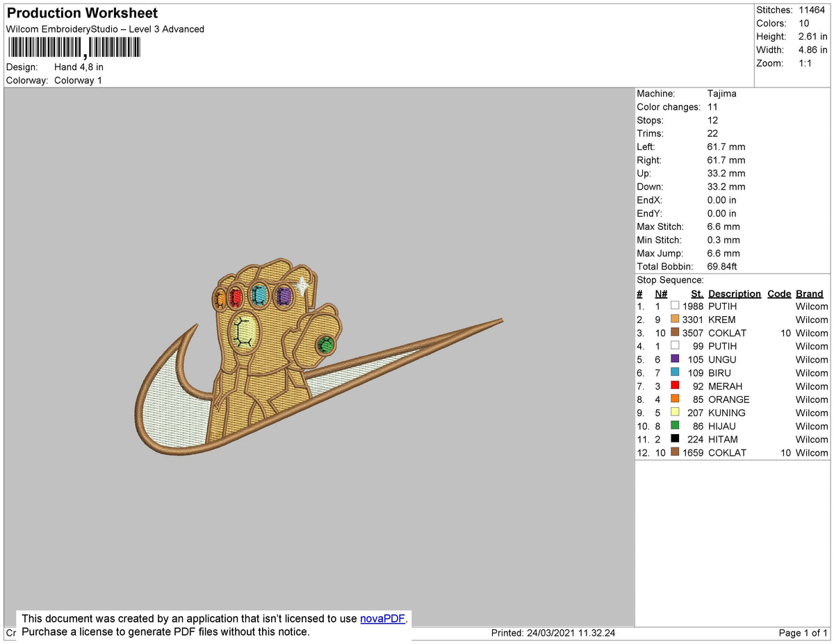Click the St. column header

point(696,293)
